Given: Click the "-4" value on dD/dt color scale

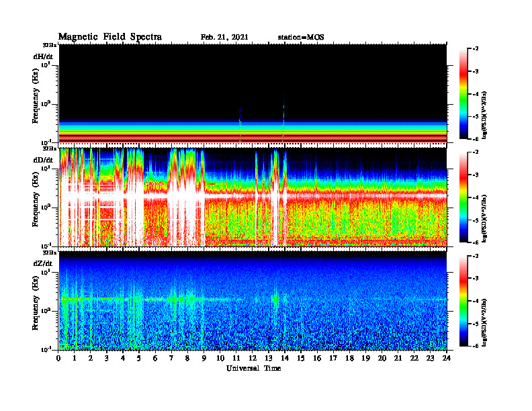Looking at the screenshot, I should [476, 197].
